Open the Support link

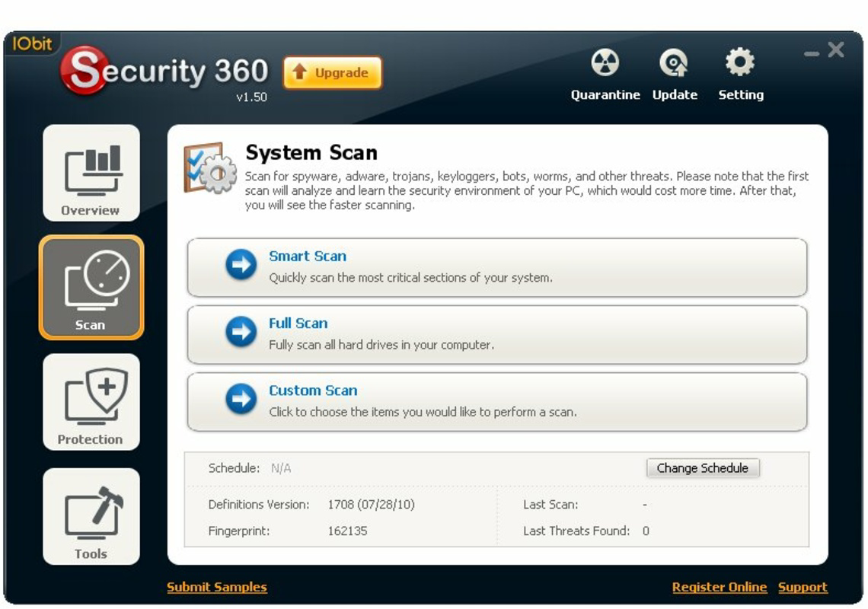click(803, 587)
